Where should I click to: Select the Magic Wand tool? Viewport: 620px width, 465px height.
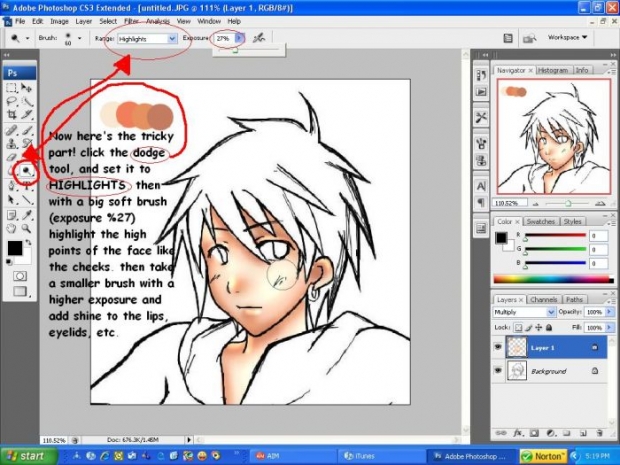click(x=26, y=101)
